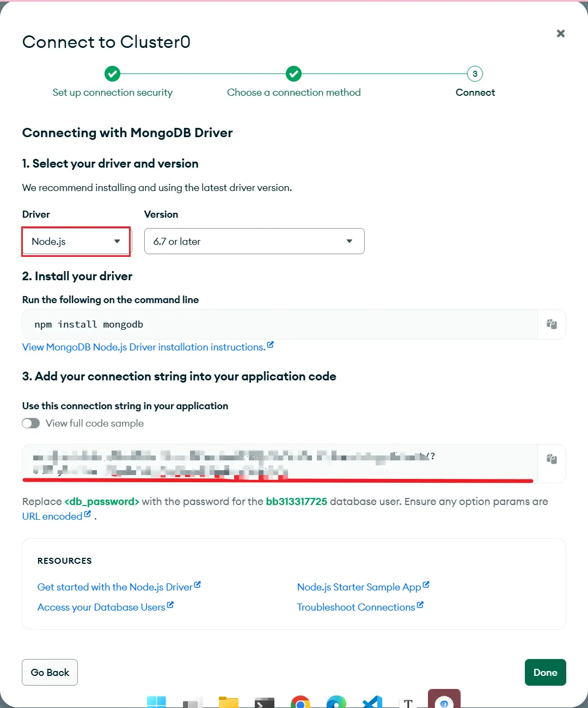588x708 pixels.
Task: Click the green checkmark for connection security
Action: [x=112, y=74]
